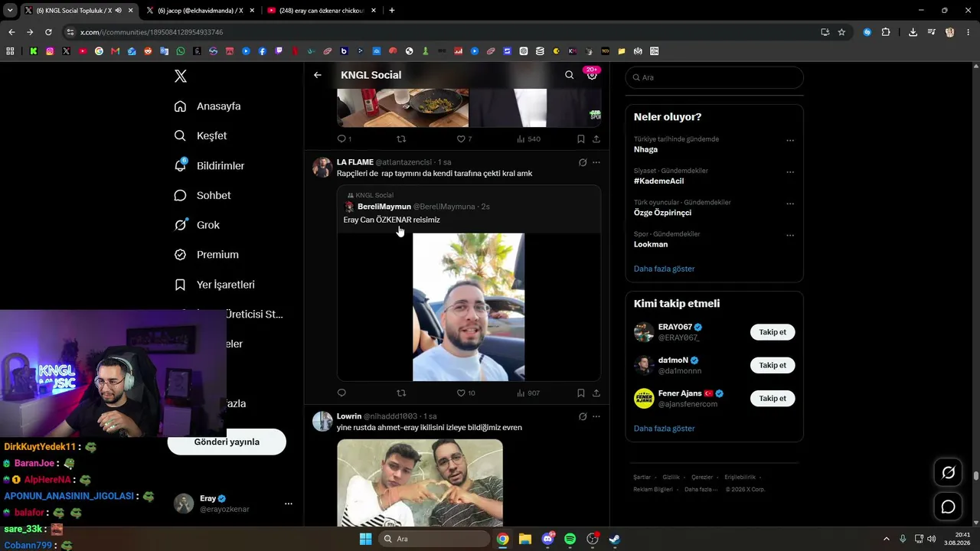980x551 pixels.
Task: Open BereliMaymun quoted post author name
Action: coord(384,207)
